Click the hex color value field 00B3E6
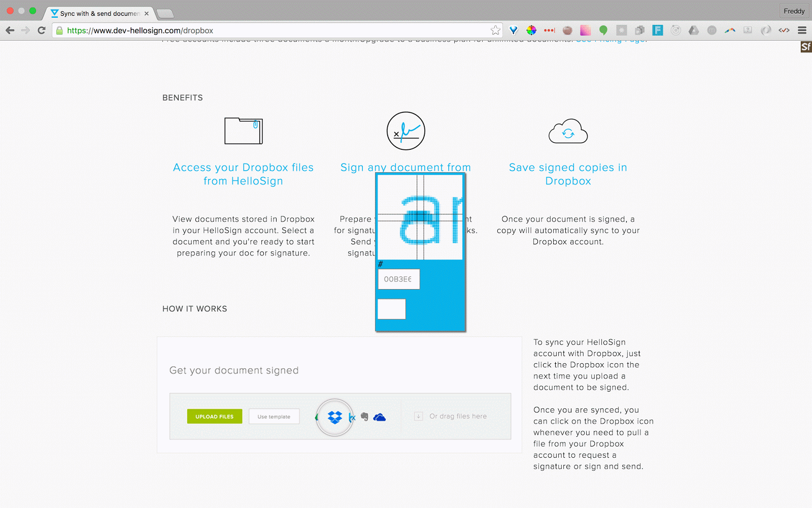This screenshot has height=508, width=812. (398, 279)
